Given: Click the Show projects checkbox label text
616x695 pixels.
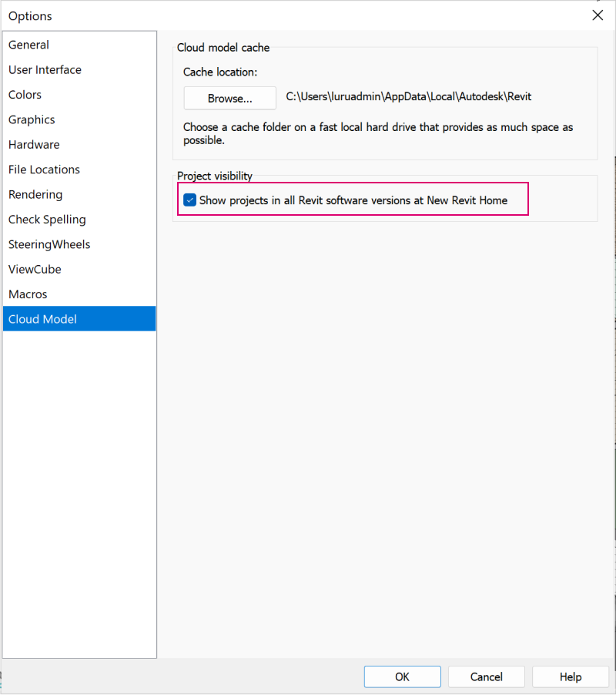Looking at the screenshot, I should pyautogui.click(x=353, y=200).
